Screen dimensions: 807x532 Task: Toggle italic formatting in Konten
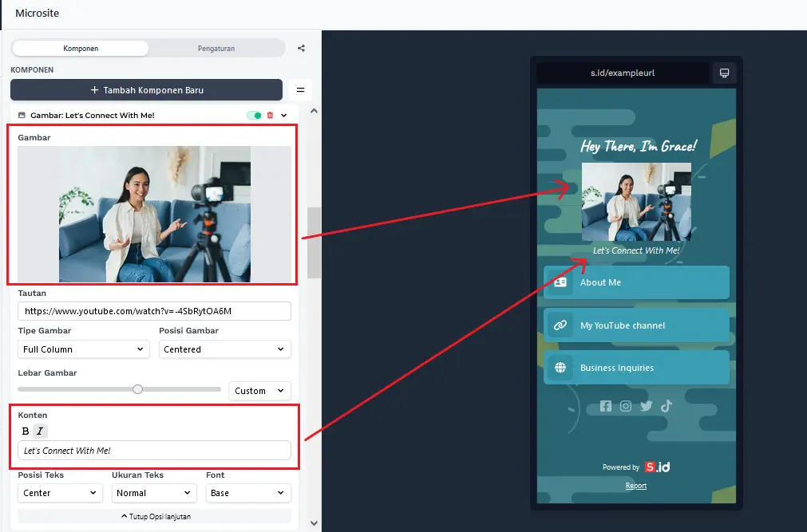tap(40, 432)
